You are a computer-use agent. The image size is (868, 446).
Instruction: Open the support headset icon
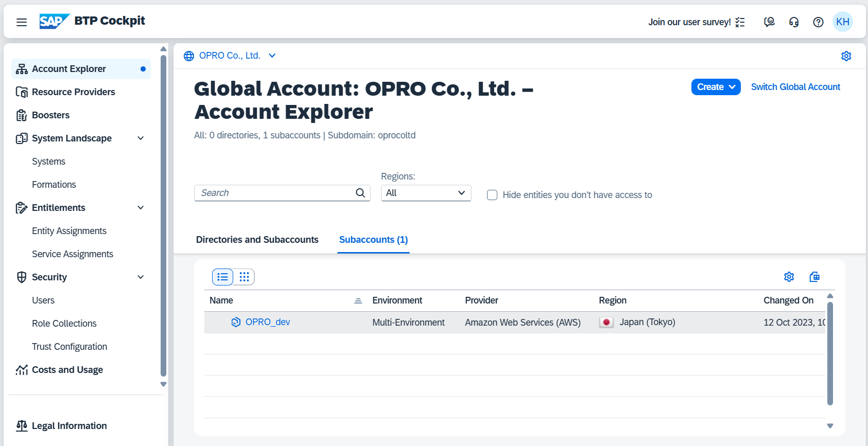[794, 22]
